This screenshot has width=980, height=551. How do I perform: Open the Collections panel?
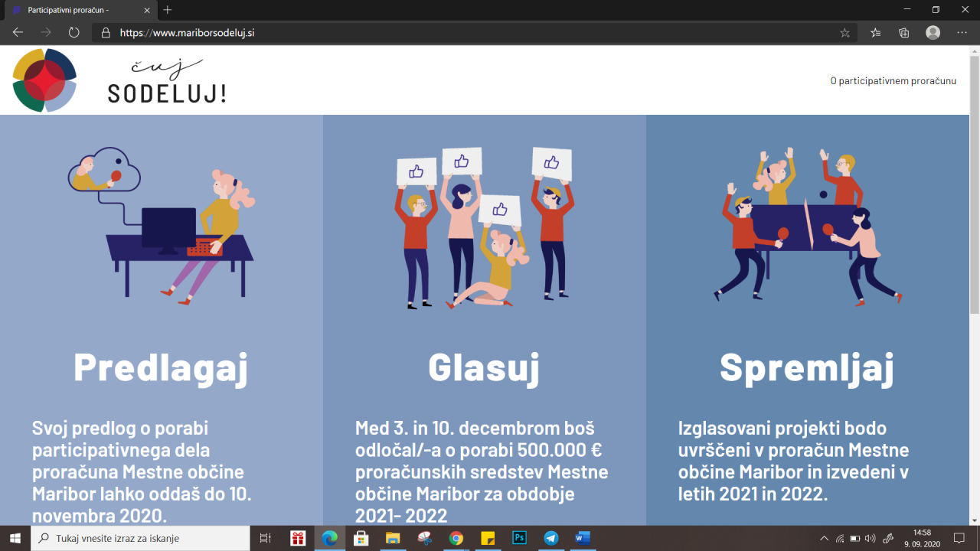(x=904, y=33)
